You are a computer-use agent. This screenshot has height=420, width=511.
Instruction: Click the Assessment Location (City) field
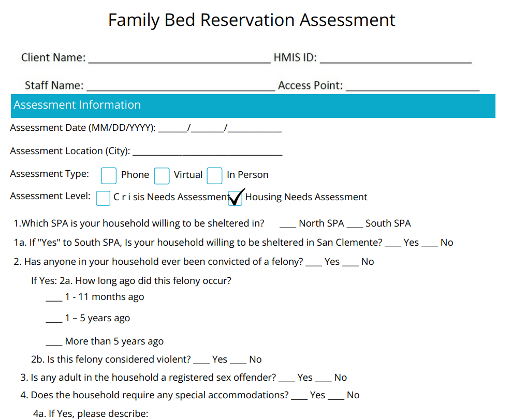tap(207, 152)
